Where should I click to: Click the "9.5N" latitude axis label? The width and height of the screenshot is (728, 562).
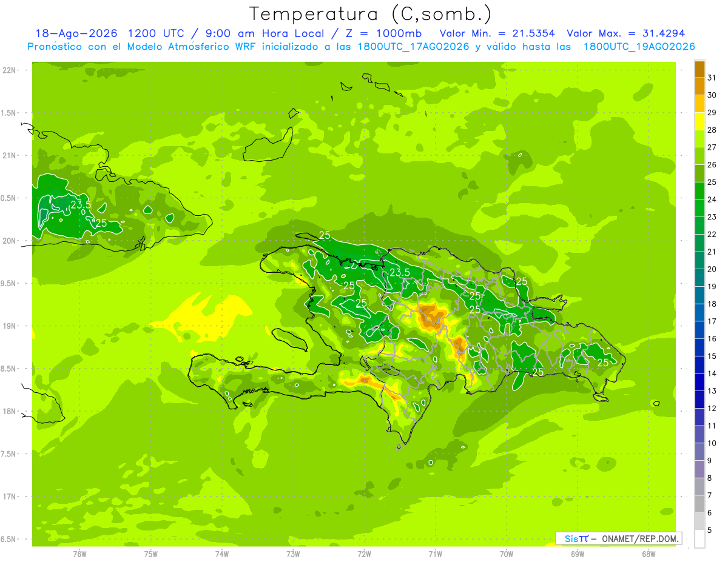pyautogui.click(x=8, y=284)
